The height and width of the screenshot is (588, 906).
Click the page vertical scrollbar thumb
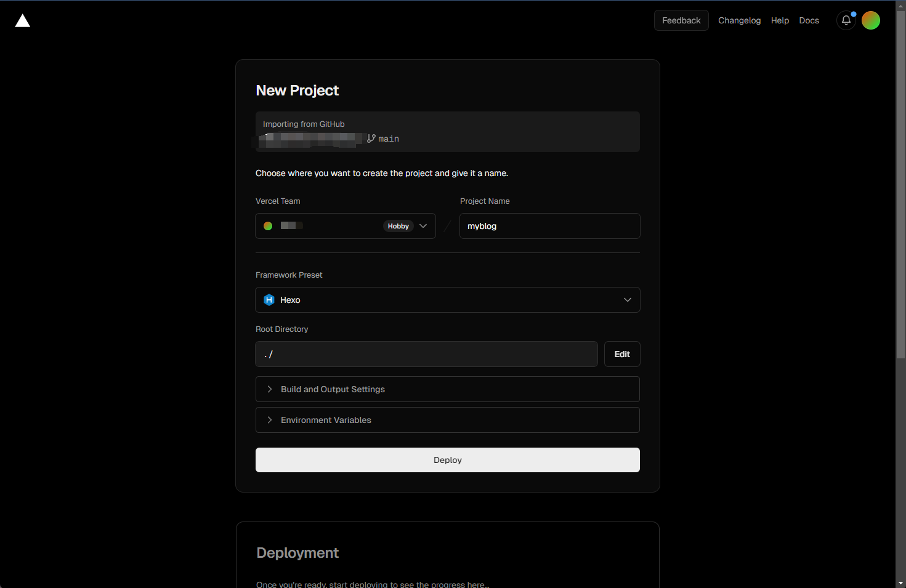(x=900, y=185)
